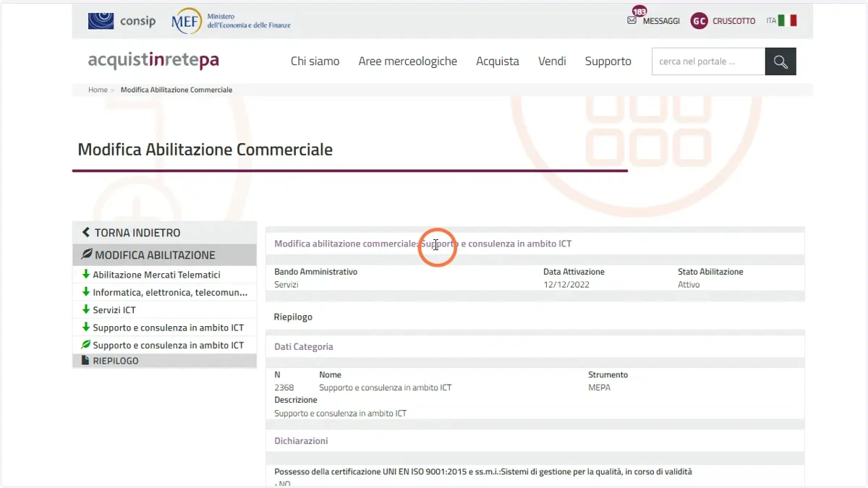This screenshot has width=868, height=488.
Task: Click the magnifier search button
Action: pos(780,61)
